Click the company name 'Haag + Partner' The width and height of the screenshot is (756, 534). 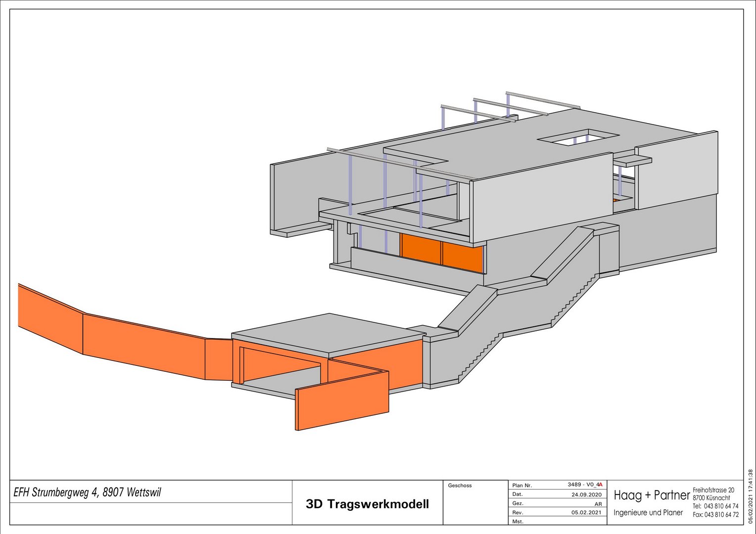click(x=652, y=495)
